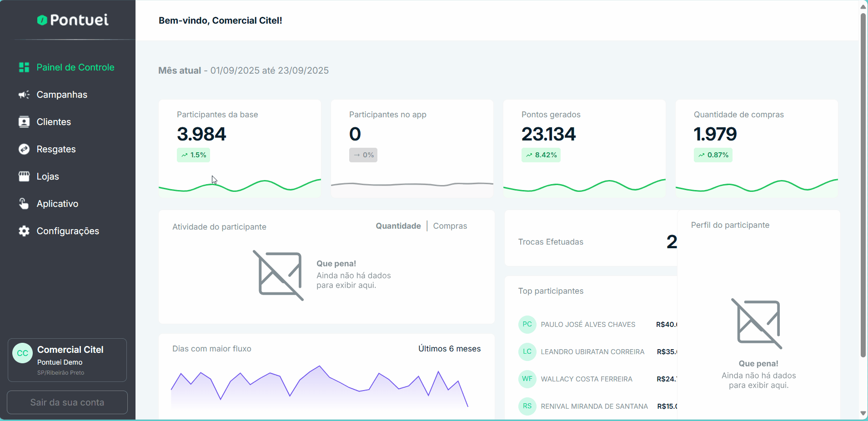Click the Pontuei logo
This screenshot has height=421, width=868.
tap(73, 20)
